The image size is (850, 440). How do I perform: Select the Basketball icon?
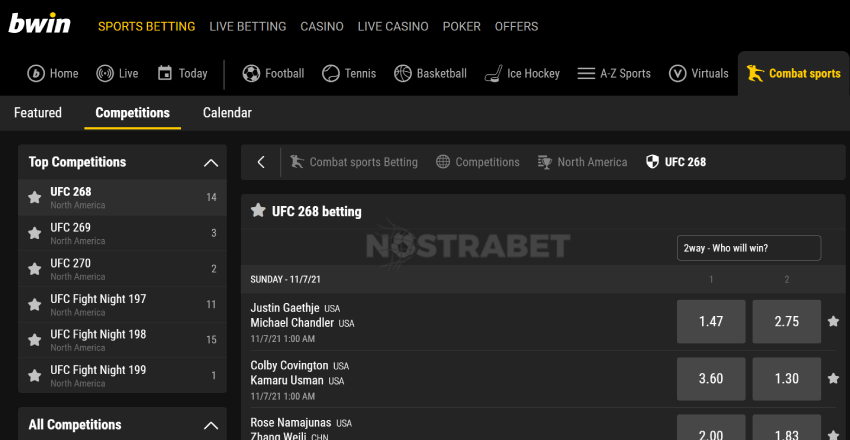403,74
